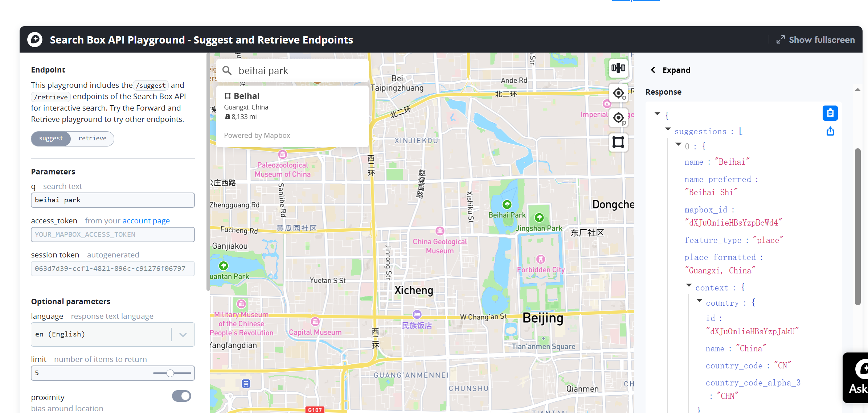This screenshot has width=868, height=413.
Task: Collapse the suggestions array node
Action: (x=668, y=129)
